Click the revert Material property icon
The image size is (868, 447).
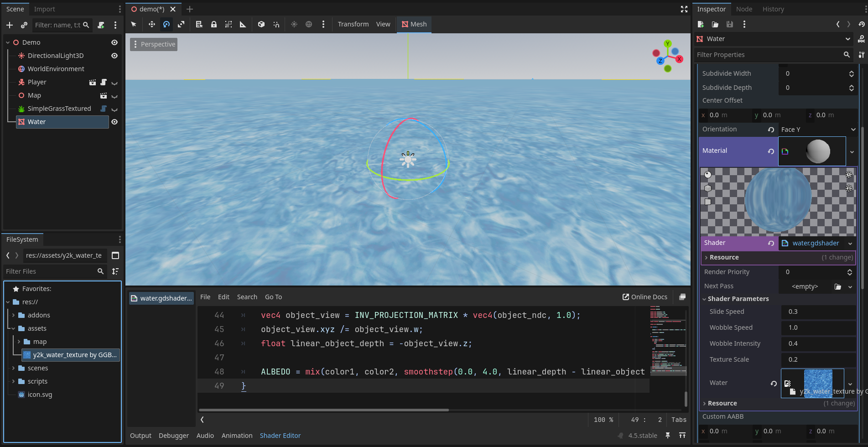(x=771, y=151)
